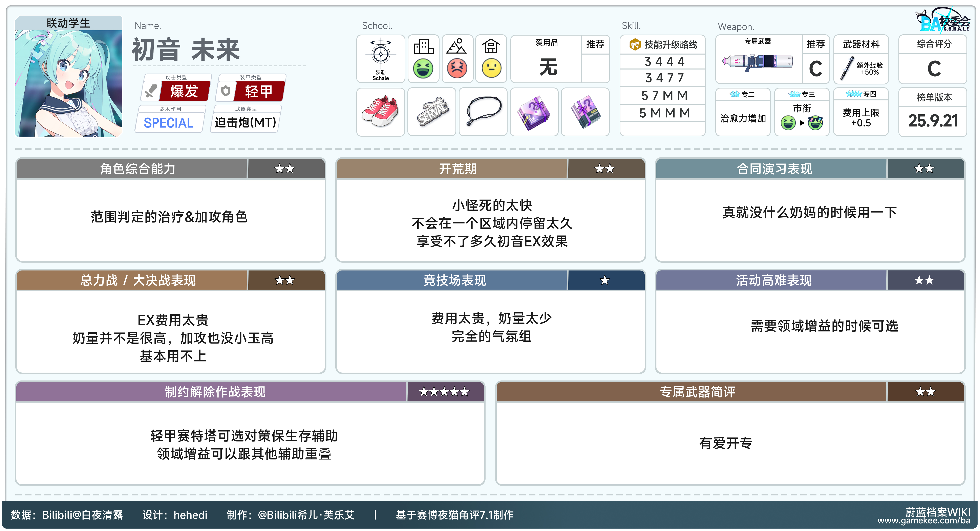Click the five-star rating on 制约解除作战表现
980x531 pixels.
coord(444,392)
